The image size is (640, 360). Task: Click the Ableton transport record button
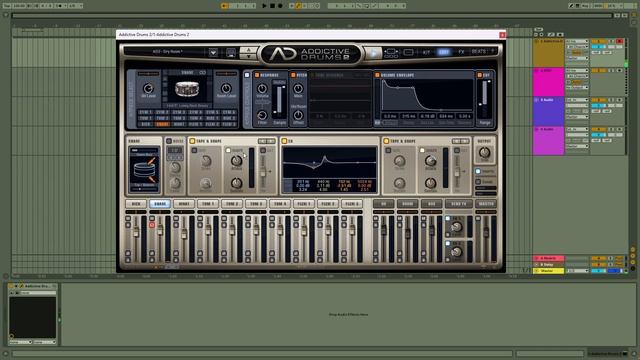[x=280, y=6]
